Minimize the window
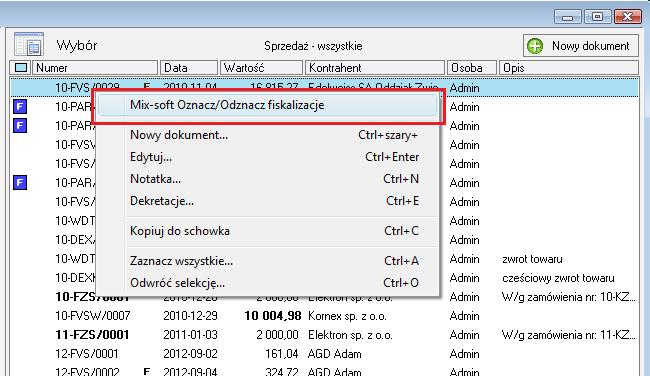Viewport: 650px width, 376px height. pos(568,17)
